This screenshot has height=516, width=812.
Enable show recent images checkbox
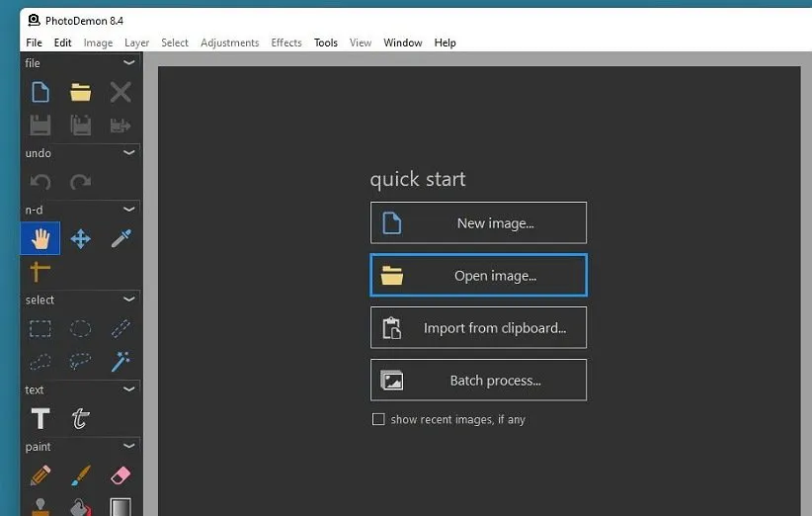tap(377, 419)
